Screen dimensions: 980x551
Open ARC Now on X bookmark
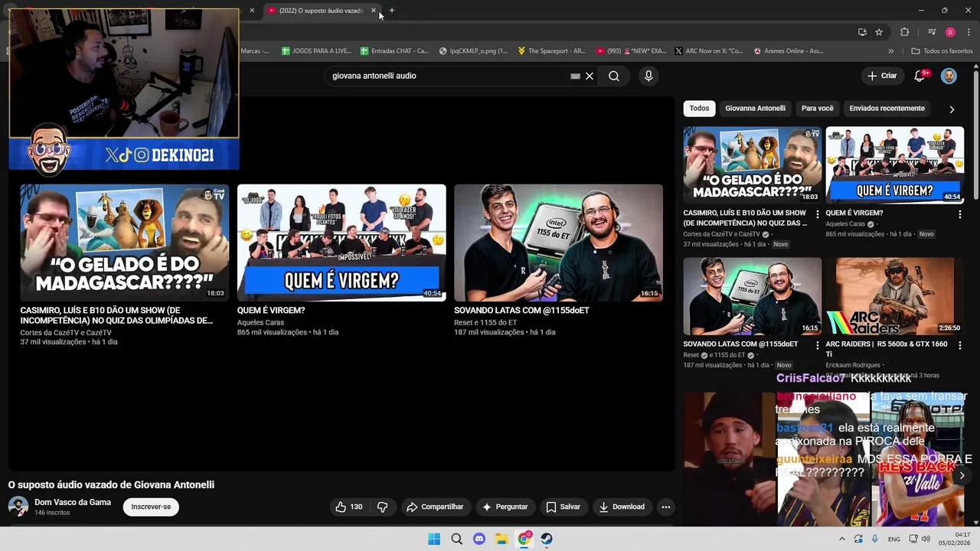click(709, 51)
